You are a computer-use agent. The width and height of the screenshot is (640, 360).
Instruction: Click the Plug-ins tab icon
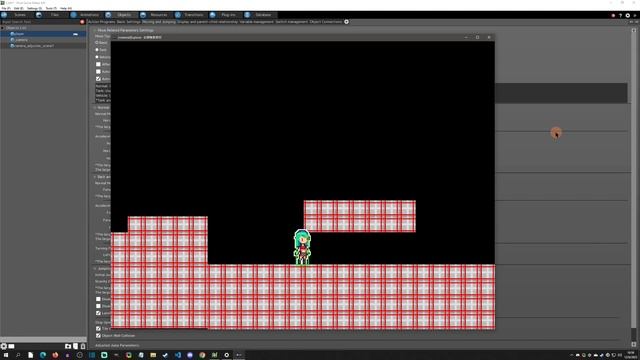pyautogui.click(x=213, y=15)
